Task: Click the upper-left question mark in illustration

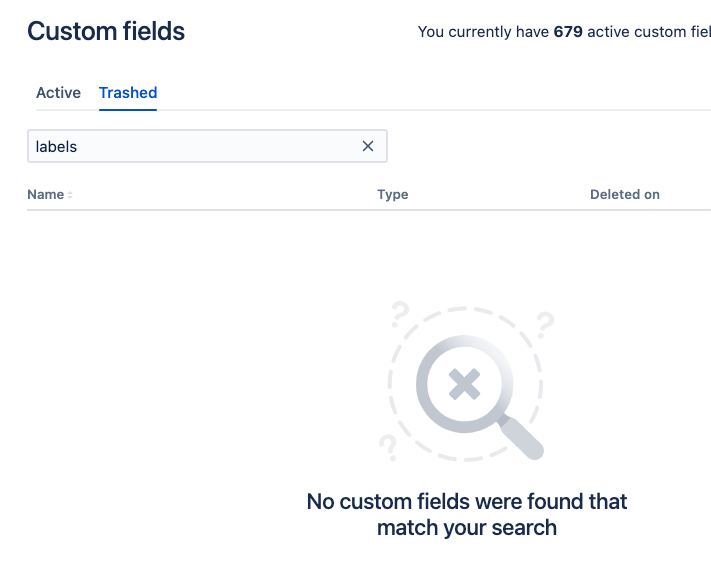Action: coord(399,314)
